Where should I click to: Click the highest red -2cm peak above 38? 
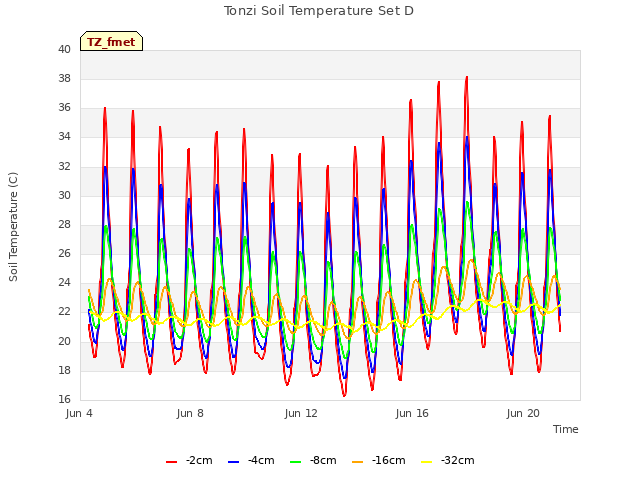(467, 78)
